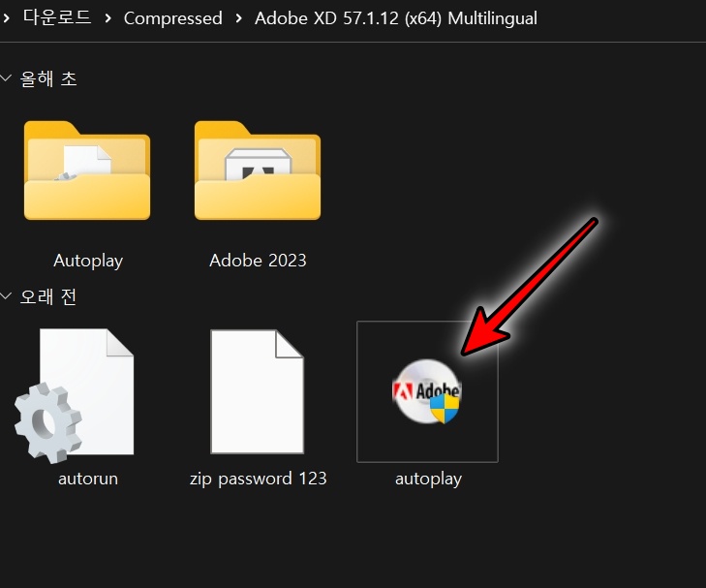This screenshot has width=706, height=588.
Task: Open breadcrumb chevron after 다운로드
Action: coord(107,18)
